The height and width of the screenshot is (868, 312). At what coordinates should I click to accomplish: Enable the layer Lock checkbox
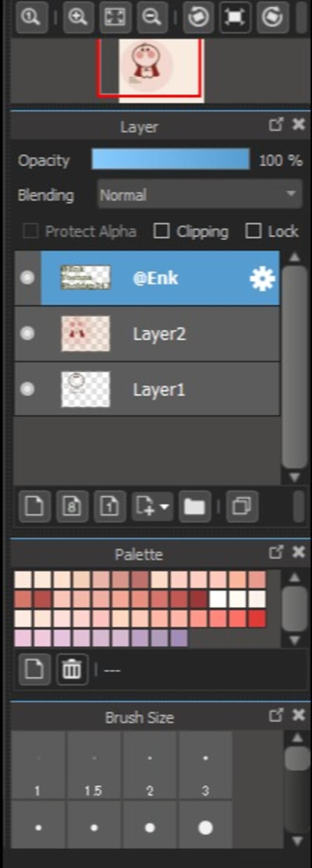point(253,231)
